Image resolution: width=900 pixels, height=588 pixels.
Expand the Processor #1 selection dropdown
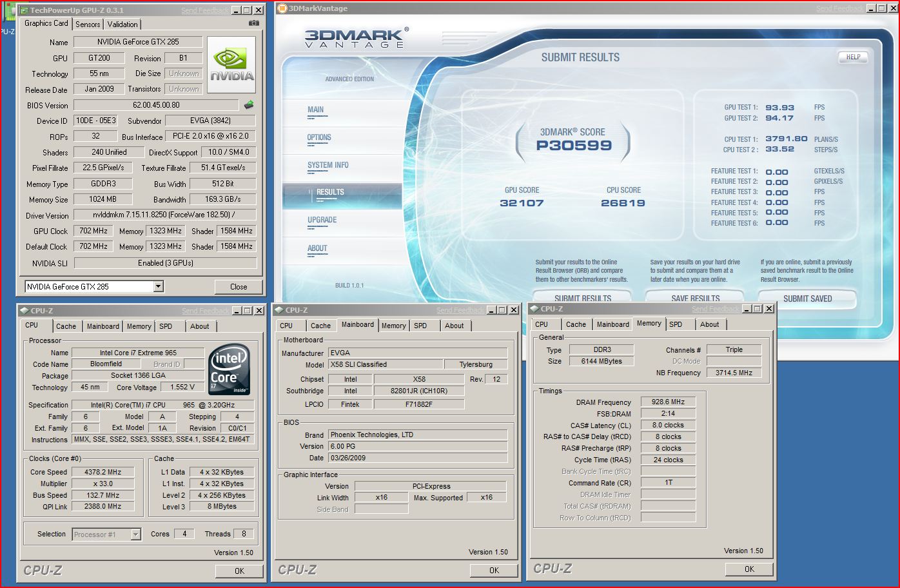(x=135, y=534)
